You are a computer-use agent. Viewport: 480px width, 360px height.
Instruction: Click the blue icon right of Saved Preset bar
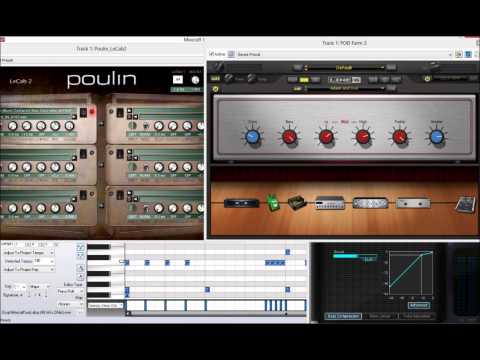[x=468, y=54]
